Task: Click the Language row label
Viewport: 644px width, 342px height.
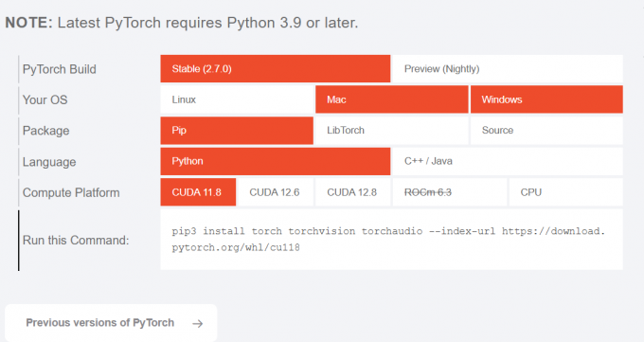Action: click(x=49, y=162)
